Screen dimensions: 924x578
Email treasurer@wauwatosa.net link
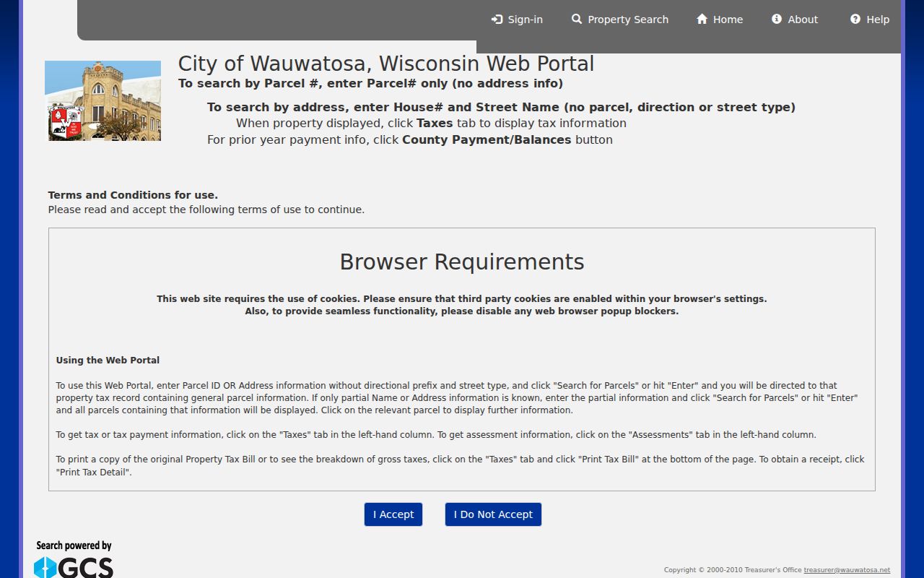pos(847,570)
